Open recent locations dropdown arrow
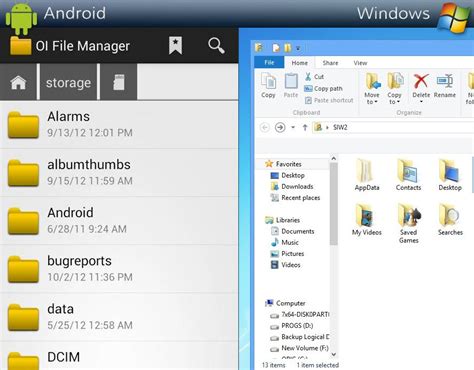Viewport: 474px width, 370px height. pyautogui.click(x=293, y=127)
